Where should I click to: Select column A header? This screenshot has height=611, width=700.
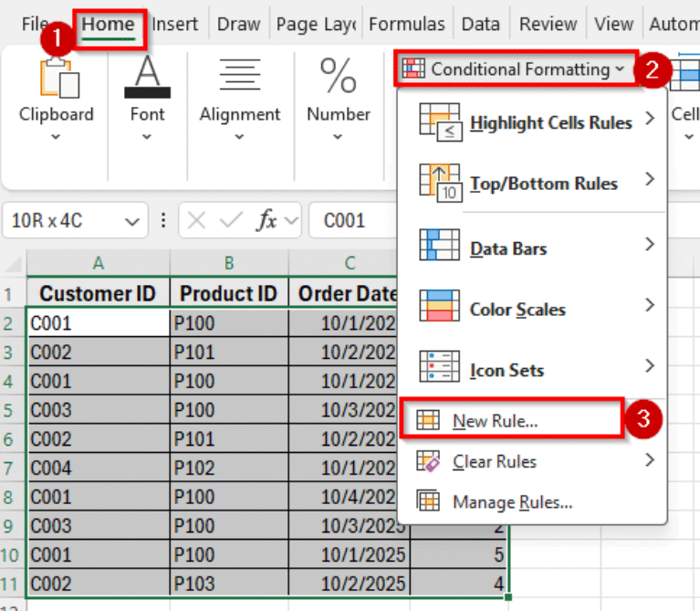(99, 263)
